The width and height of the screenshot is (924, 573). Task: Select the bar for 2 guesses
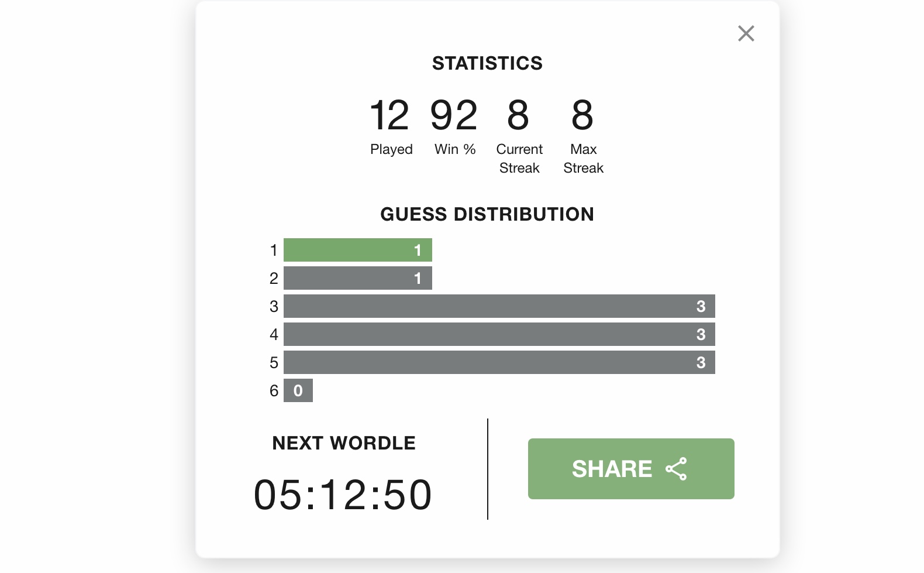pos(358,278)
